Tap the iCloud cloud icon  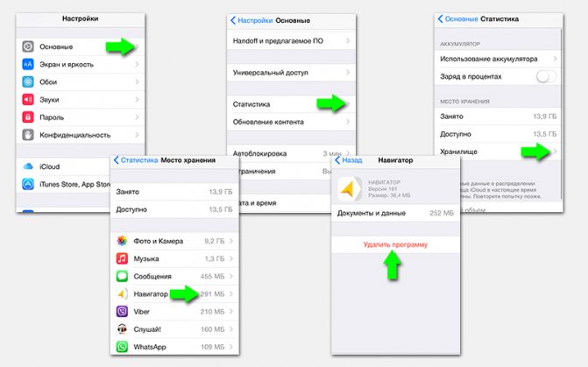(28, 166)
